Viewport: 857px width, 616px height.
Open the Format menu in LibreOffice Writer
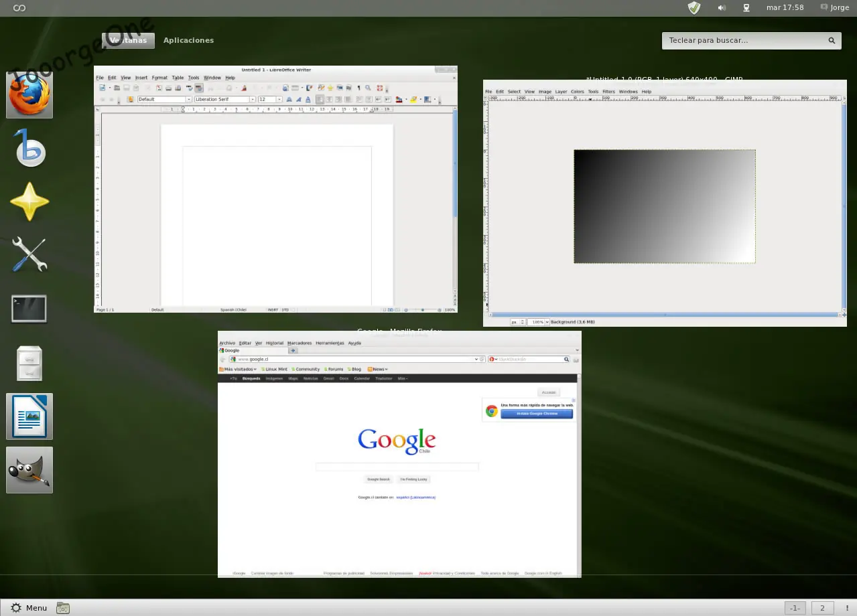click(x=159, y=78)
